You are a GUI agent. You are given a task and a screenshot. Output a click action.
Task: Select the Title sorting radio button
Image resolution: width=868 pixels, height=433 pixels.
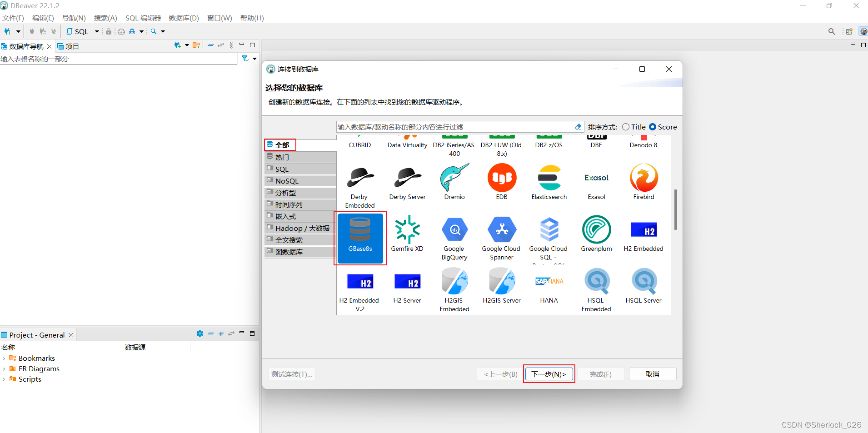tap(625, 127)
